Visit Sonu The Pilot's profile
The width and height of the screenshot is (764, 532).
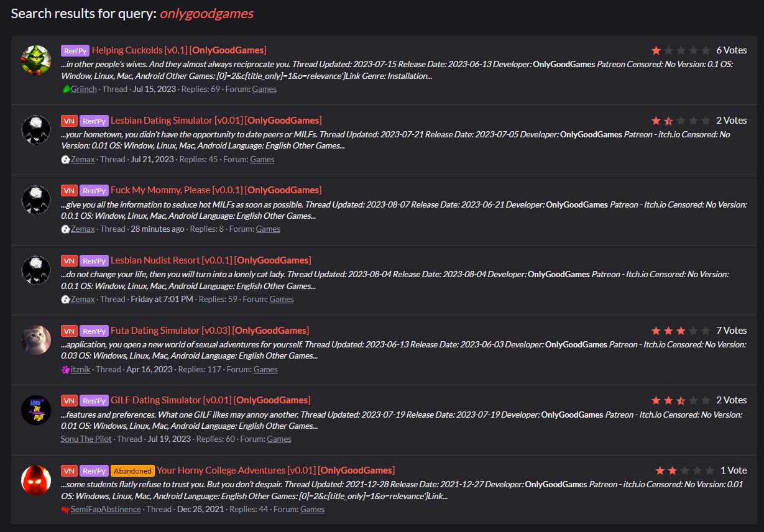[x=86, y=439]
